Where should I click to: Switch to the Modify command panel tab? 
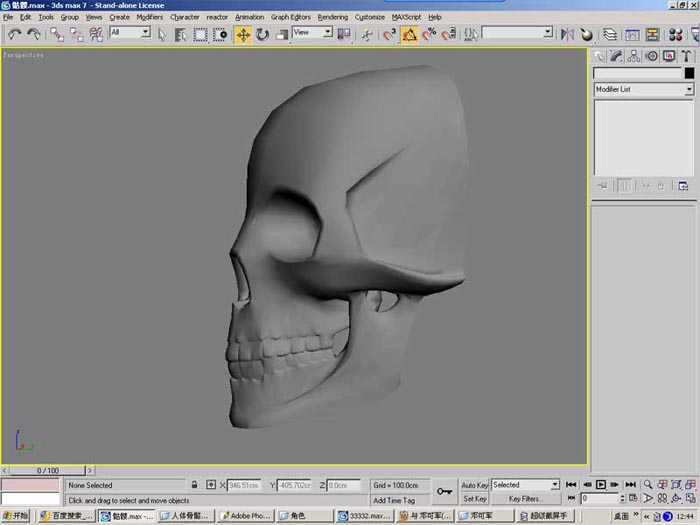[616, 56]
